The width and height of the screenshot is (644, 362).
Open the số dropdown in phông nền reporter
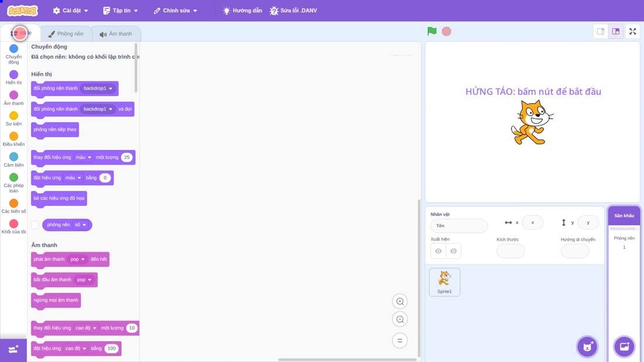coord(81,225)
